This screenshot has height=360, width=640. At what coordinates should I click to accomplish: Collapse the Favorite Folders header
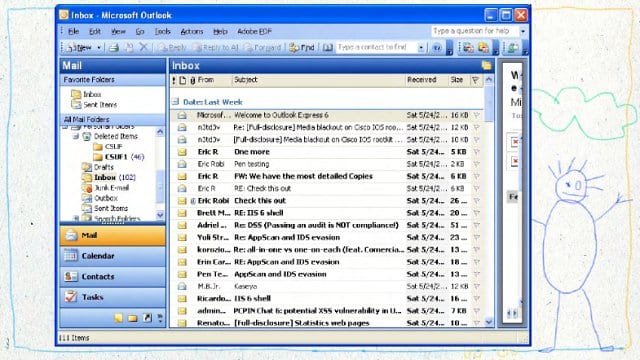click(113, 80)
